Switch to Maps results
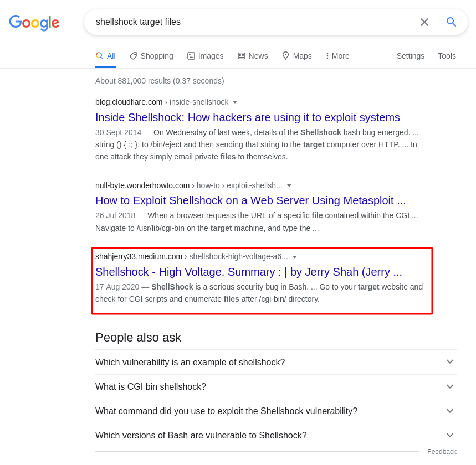The height and width of the screenshot is (465, 476). (x=297, y=56)
